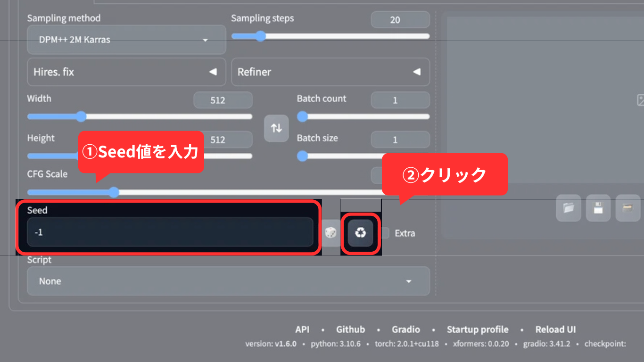Open the Gradio footer link
The image size is (644, 362).
point(406,329)
